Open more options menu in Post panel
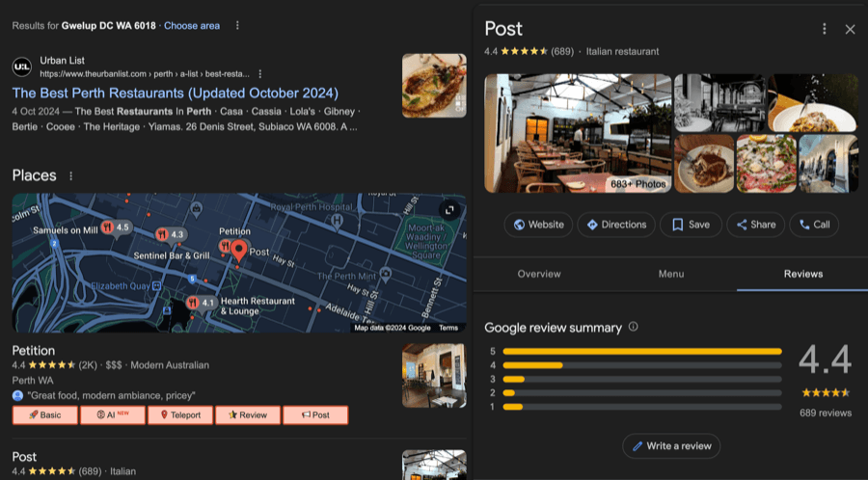 pyautogui.click(x=823, y=29)
